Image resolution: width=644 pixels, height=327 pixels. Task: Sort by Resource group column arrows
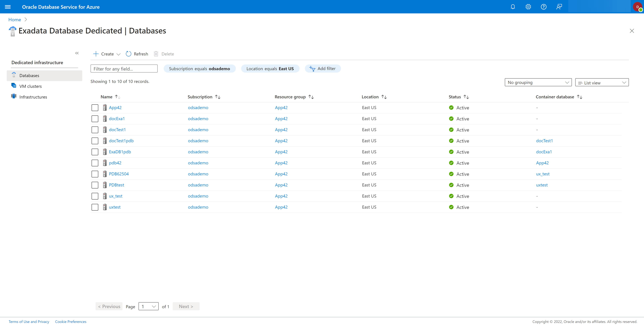[311, 97]
